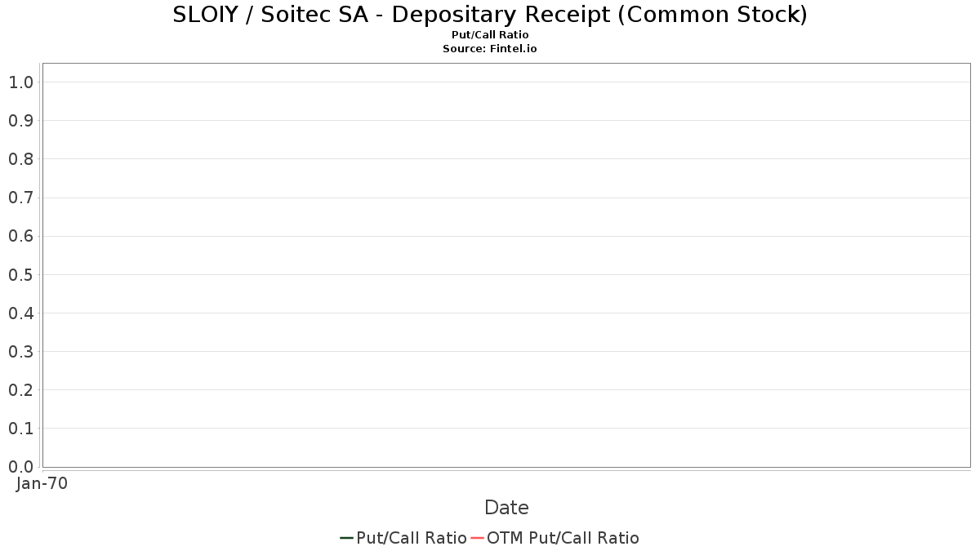Click the red OTM legend line swatch
The image size is (980, 551).
[477, 538]
